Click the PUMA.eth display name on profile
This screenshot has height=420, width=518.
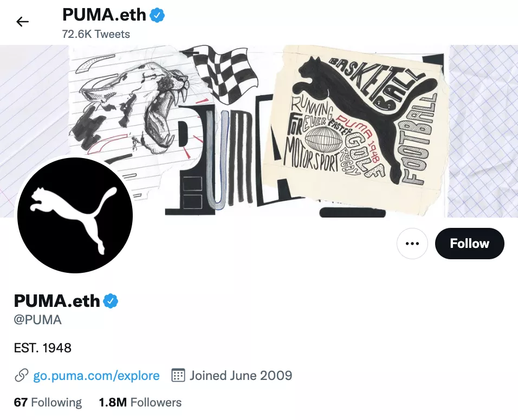pyautogui.click(x=57, y=300)
